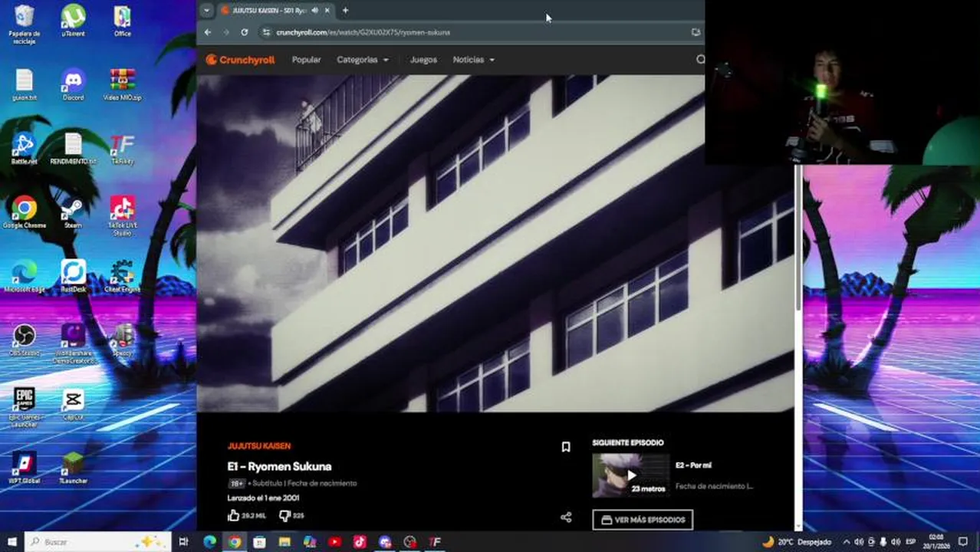
Task: Launch Cheat Engine from the desktop
Action: (x=122, y=276)
